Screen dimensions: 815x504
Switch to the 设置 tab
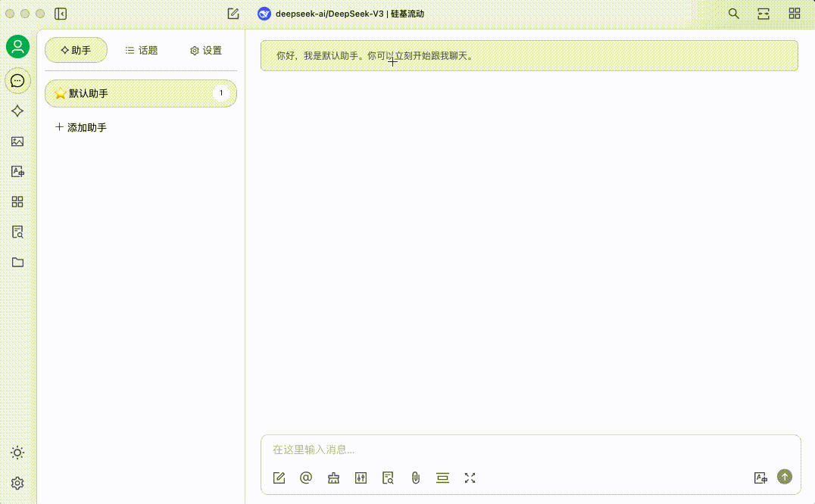pos(206,51)
